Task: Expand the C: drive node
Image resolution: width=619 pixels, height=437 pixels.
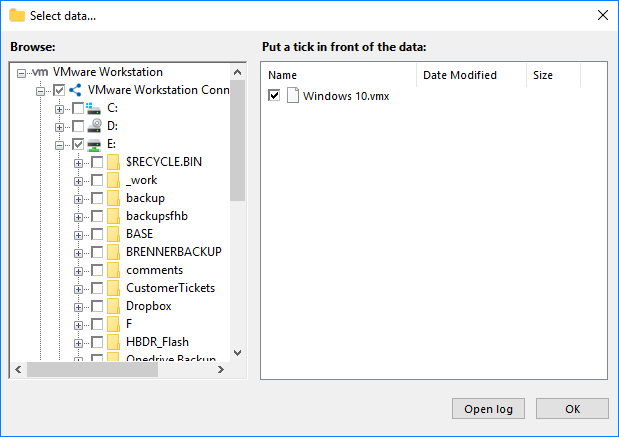Action: click(59, 109)
